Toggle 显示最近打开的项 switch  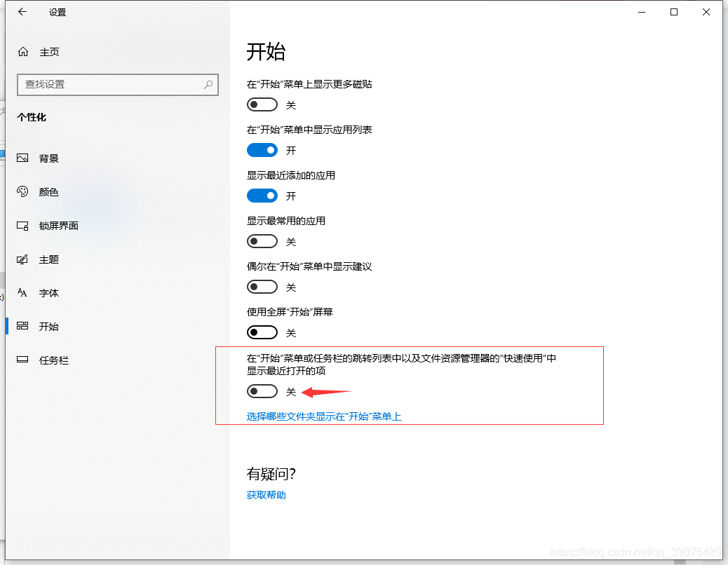262,392
